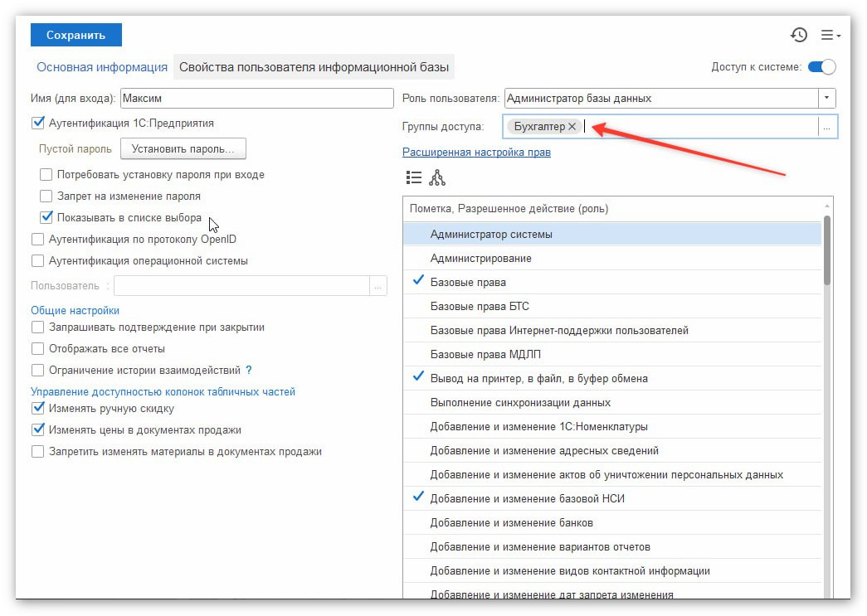Screen dimensions: 867x616
Task: Toggle the Доступ к системе switch
Action: 821,67
